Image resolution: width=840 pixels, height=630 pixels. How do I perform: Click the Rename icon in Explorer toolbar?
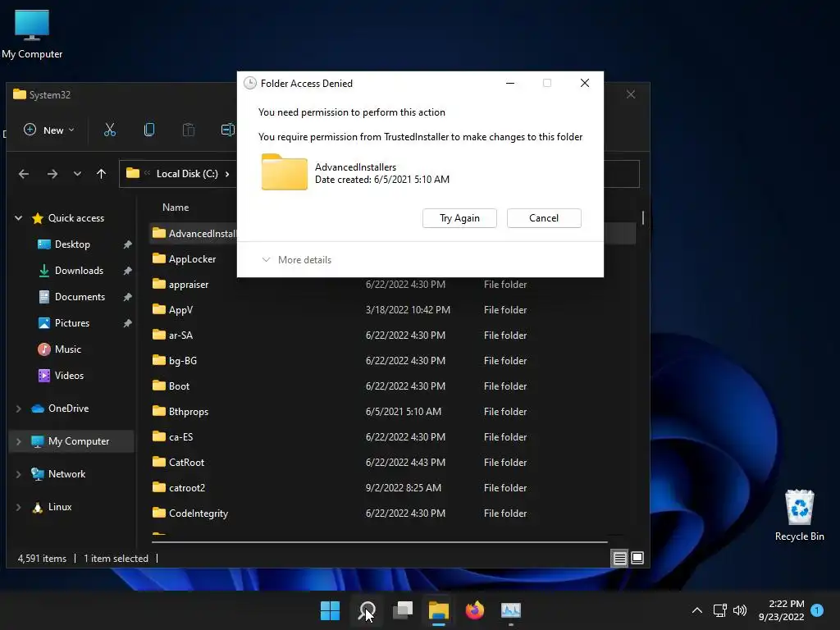pos(228,130)
